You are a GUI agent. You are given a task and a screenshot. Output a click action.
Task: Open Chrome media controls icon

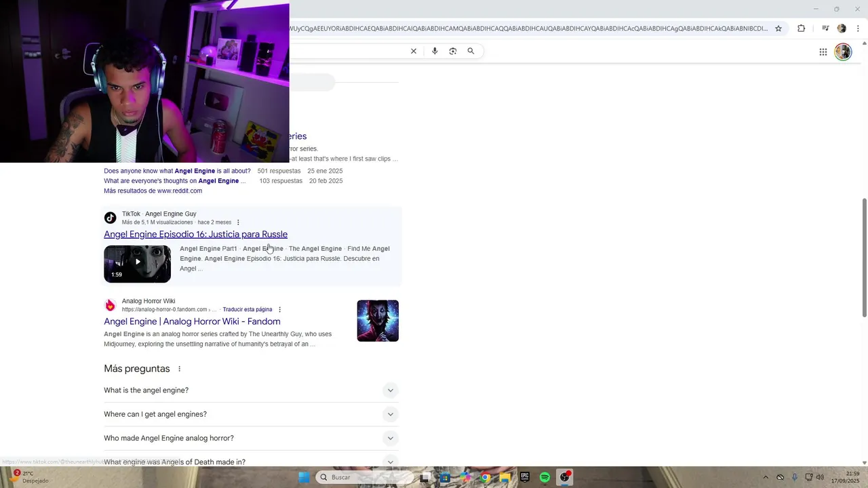(825, 28)
